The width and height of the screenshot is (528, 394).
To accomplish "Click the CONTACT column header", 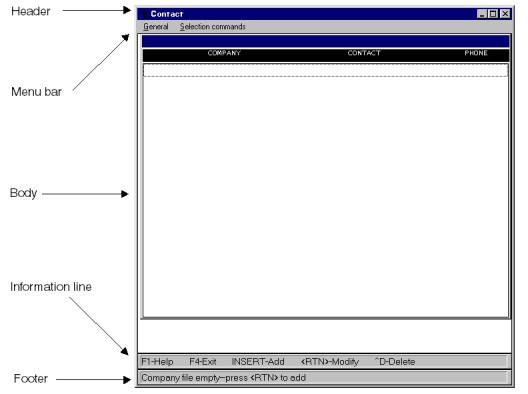I will (x=364, y=53).
